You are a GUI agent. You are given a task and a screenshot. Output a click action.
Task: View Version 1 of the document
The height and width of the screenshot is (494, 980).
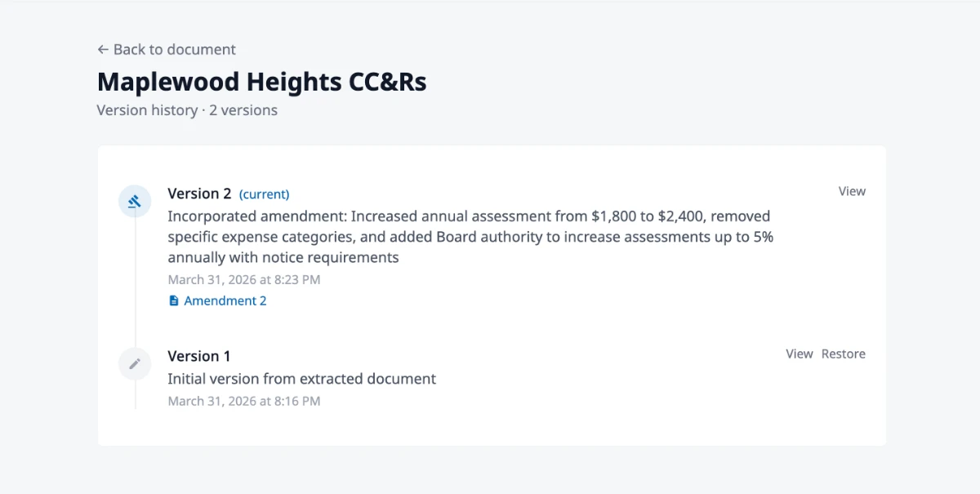pyautogui.click(x=800, y=354)
